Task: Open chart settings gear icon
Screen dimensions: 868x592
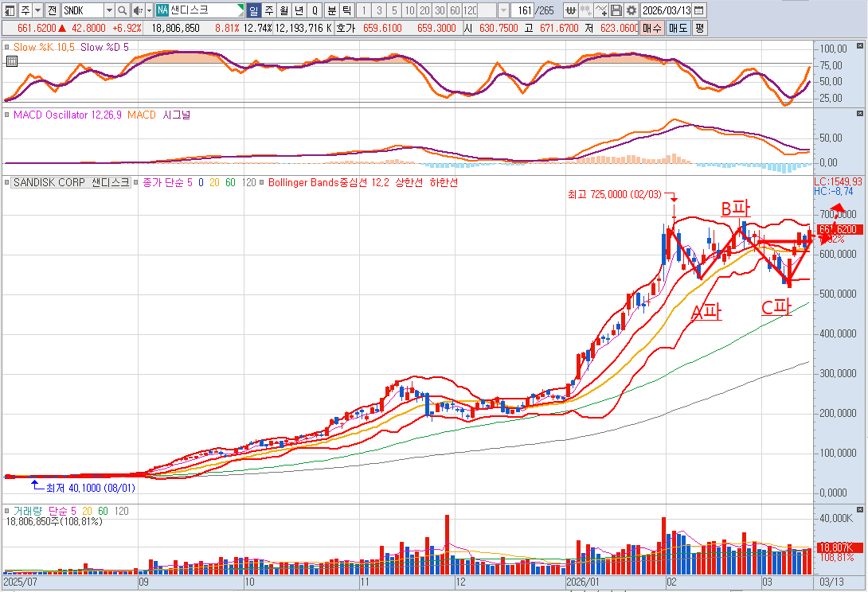Action: tap(631, 10)
